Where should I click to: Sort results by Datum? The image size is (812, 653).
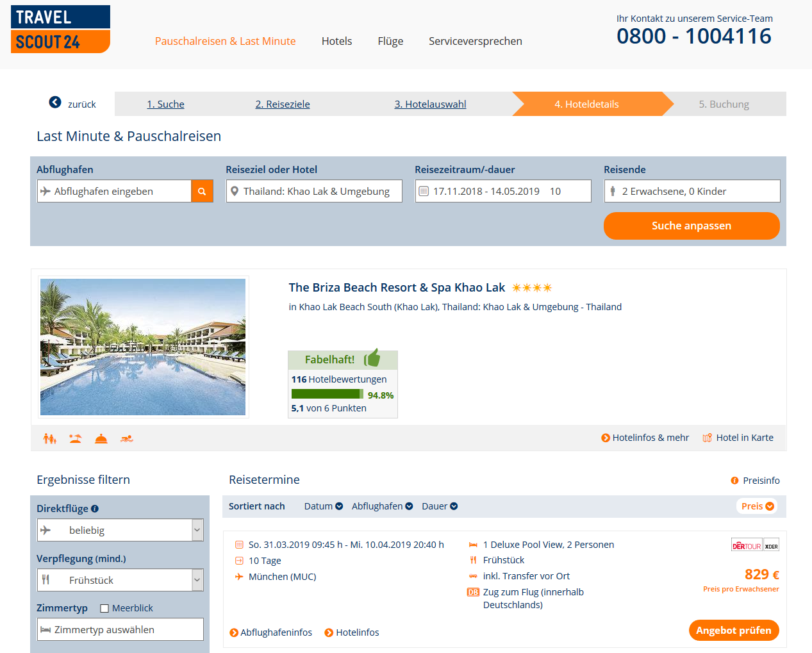[x=324, y=506]
